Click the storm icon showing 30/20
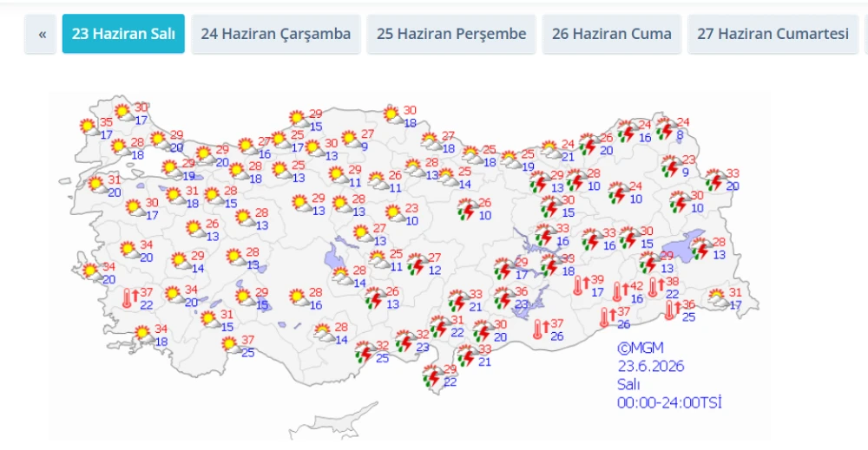This screenshot has height=450, width=868. pos(483,331)
